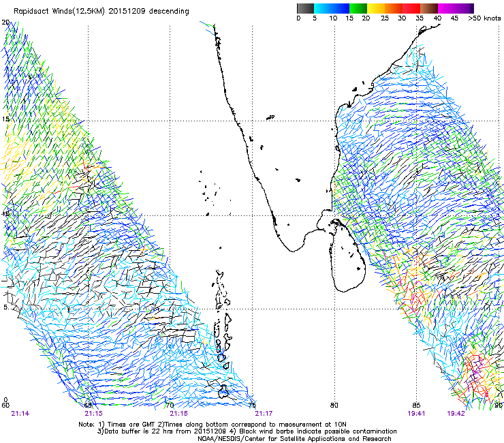The width and height of the screenshot is (504, 443).
Task: Click the '21:17' pass time label
Action: pos(264,414)
